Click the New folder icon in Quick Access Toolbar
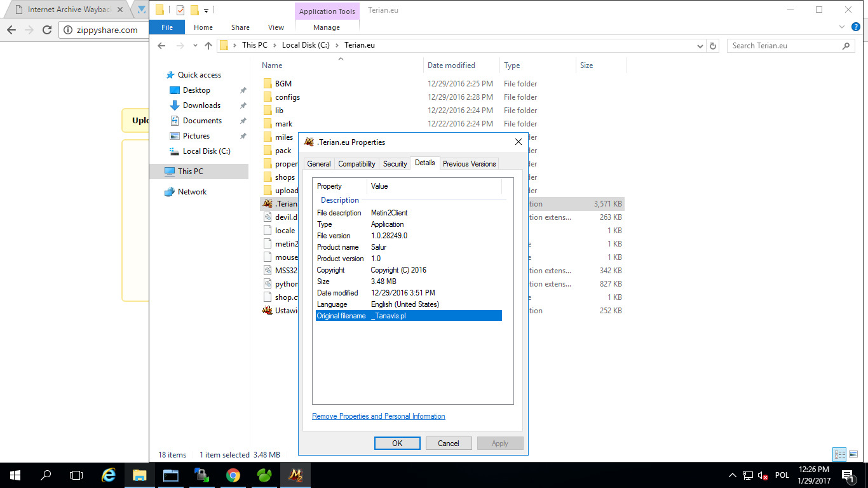Viewport: 868px width, 488px height. coord(194,10)
